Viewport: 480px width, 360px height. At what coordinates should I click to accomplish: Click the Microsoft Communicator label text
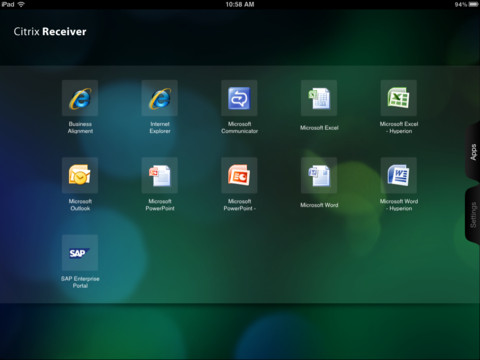pos(239,127)
